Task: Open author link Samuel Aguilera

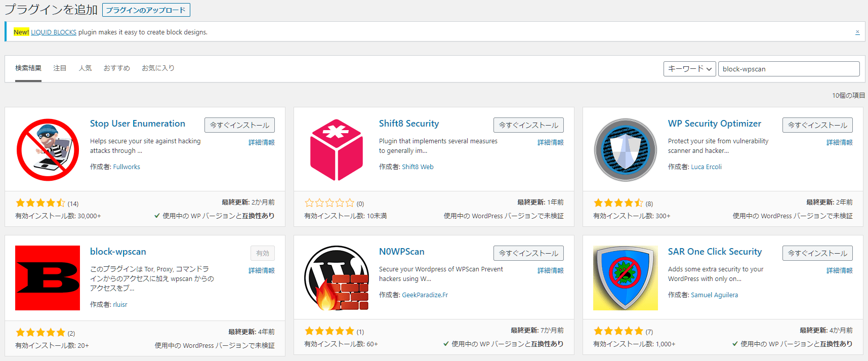Action: 715,295
